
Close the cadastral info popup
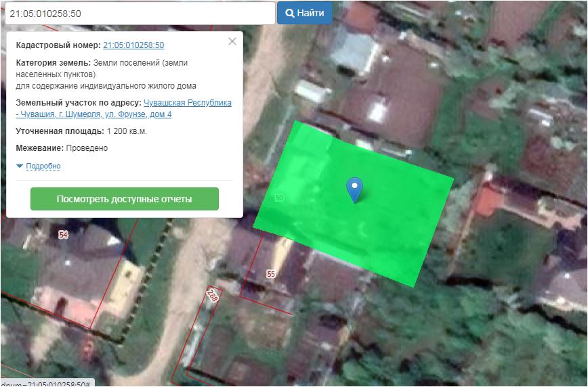pos(232,41)
